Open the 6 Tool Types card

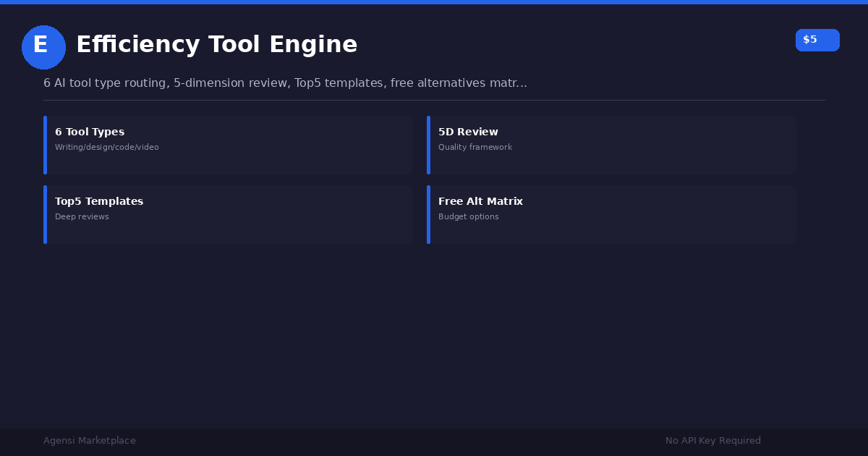228,145
